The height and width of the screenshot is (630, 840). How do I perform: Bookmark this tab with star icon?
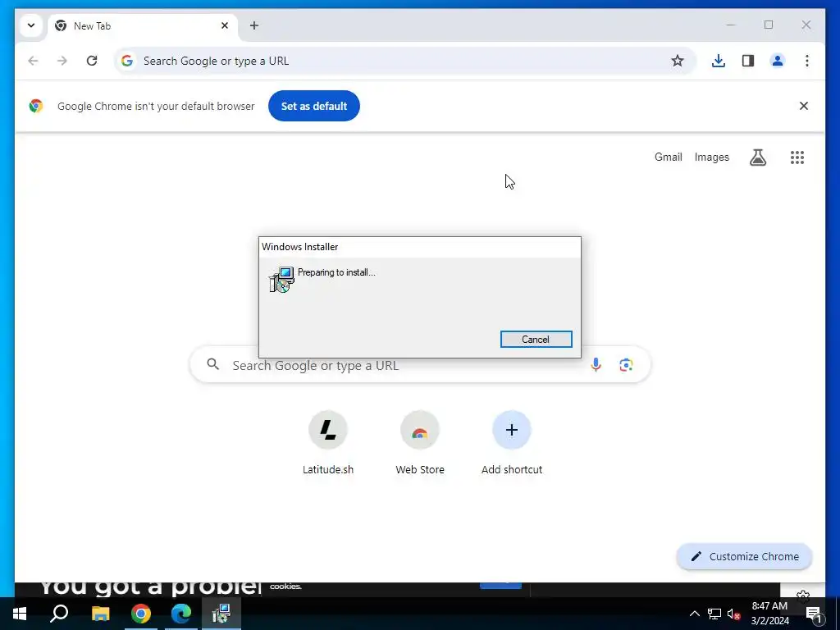coord(677,61)
